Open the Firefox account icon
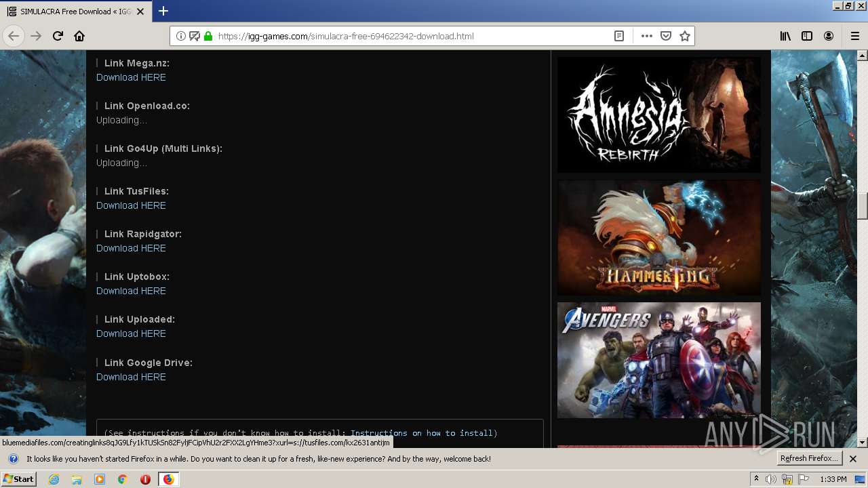Screen dimensions: 868x488 coord(829,36)
